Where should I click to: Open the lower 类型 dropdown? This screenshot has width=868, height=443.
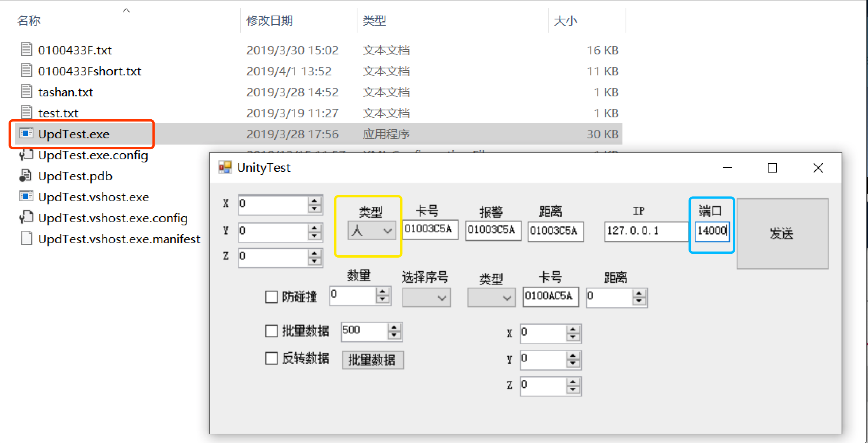[491, 298]
